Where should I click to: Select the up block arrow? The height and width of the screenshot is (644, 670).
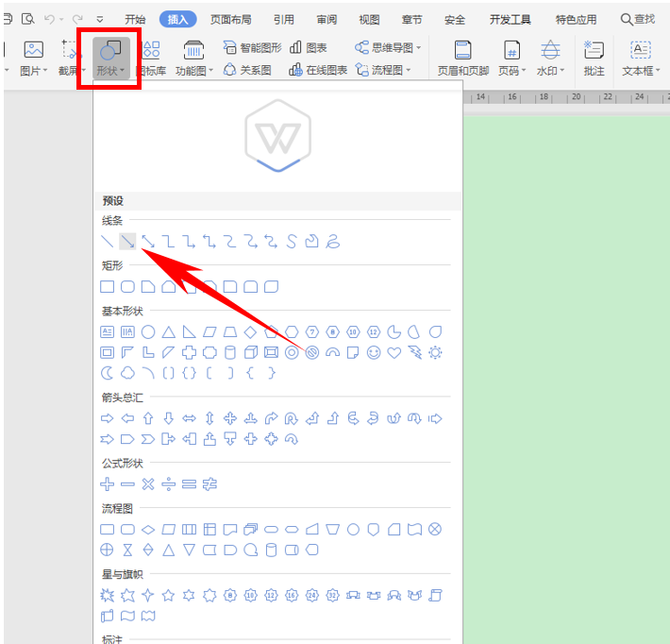(148, 418)
